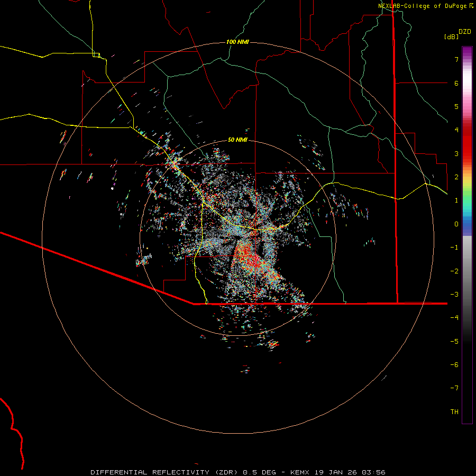This screenshot has height=476, width=476.
Task: Click the 0.5 DEG elevation text in footer
Action: tap(259, 472)
